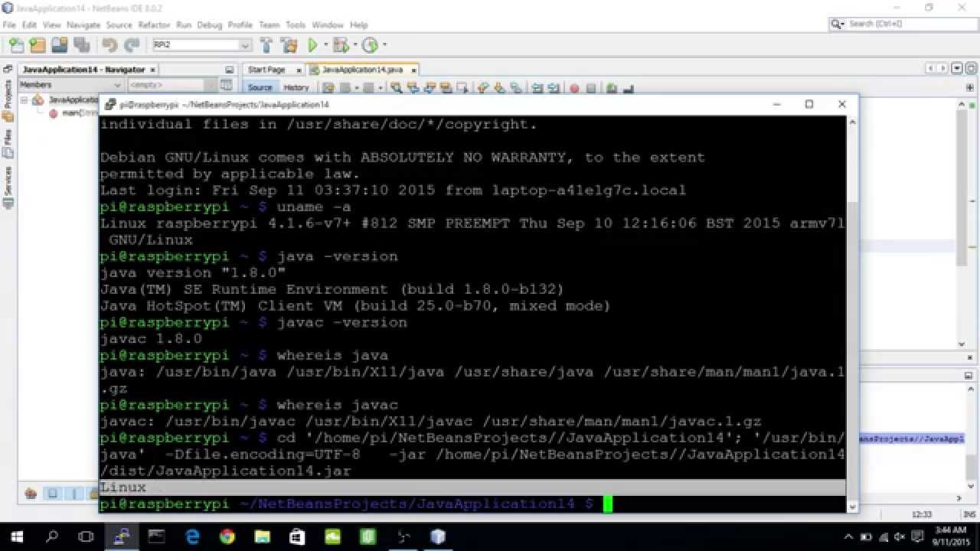Close the Navigator panel tab

click(152, 70)
